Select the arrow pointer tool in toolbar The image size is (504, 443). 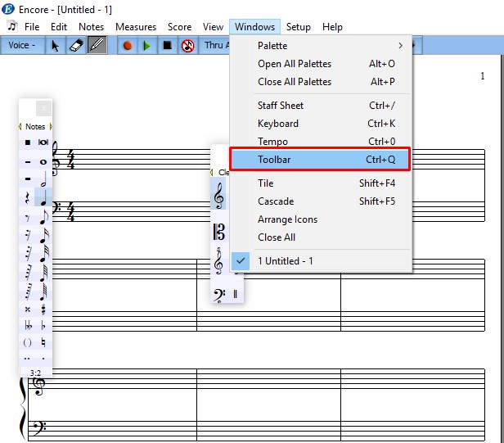pos(56,45)
